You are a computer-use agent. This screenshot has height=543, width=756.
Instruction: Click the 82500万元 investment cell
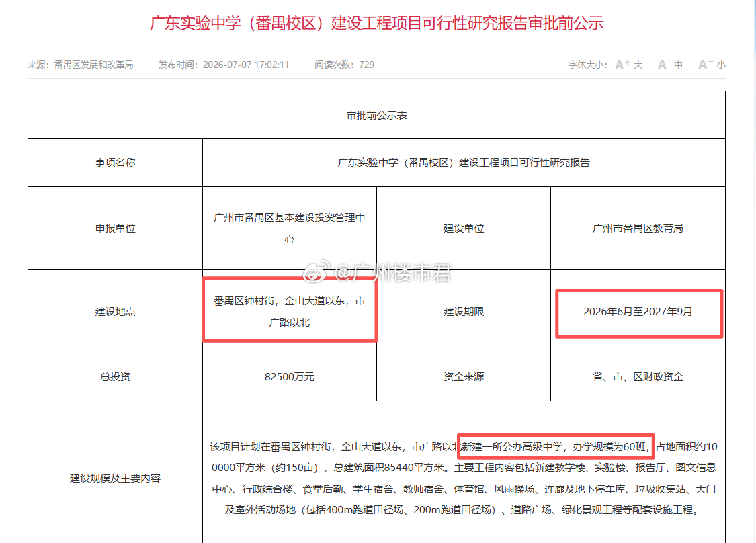coord(289,376)
